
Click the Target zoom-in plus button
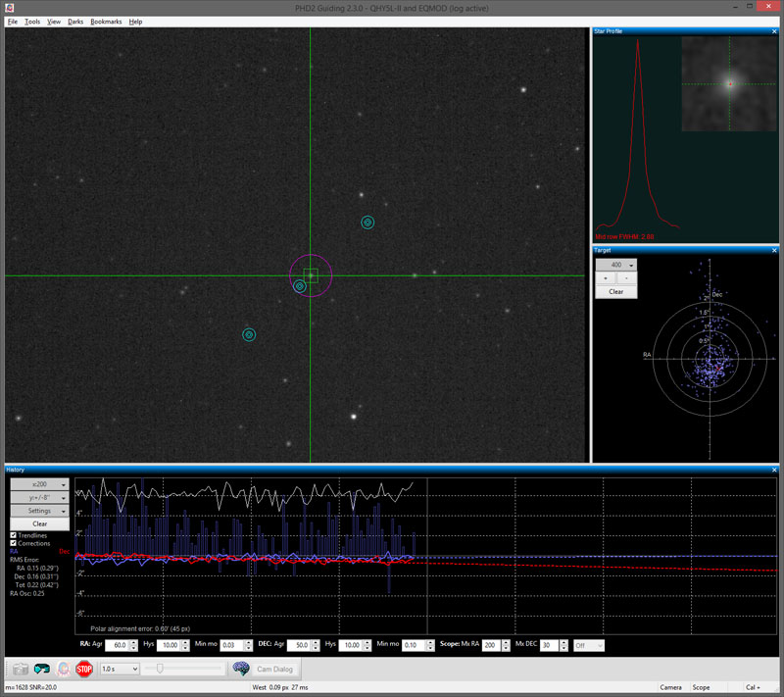click(x=606, y=278)
